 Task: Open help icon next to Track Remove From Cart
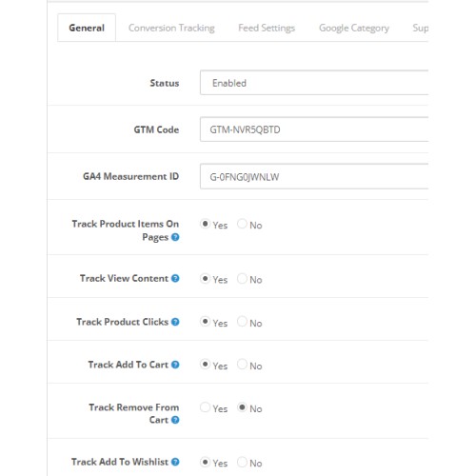pos(175,420)
